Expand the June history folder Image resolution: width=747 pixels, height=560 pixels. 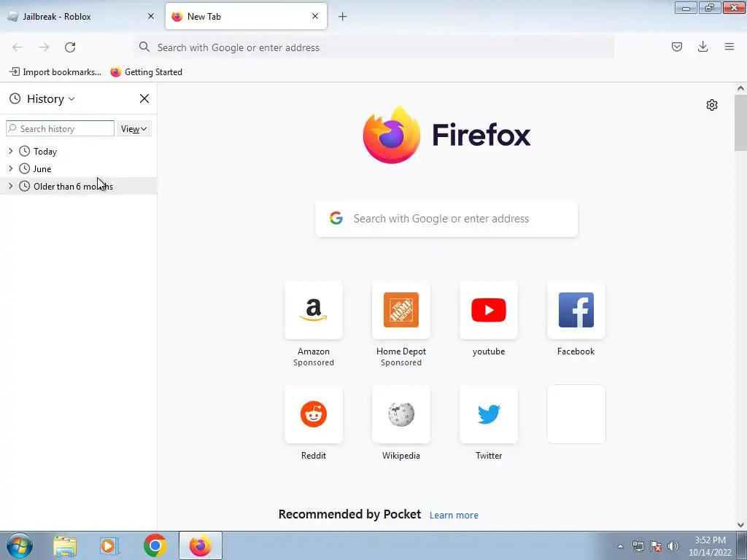[10, 168]
